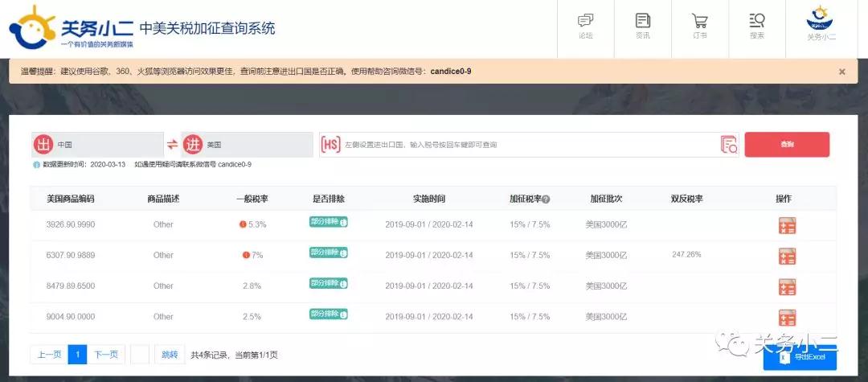Click code 3926.90.9990
The height and width of the screenshot is (382, 868).
click(70, 224)
